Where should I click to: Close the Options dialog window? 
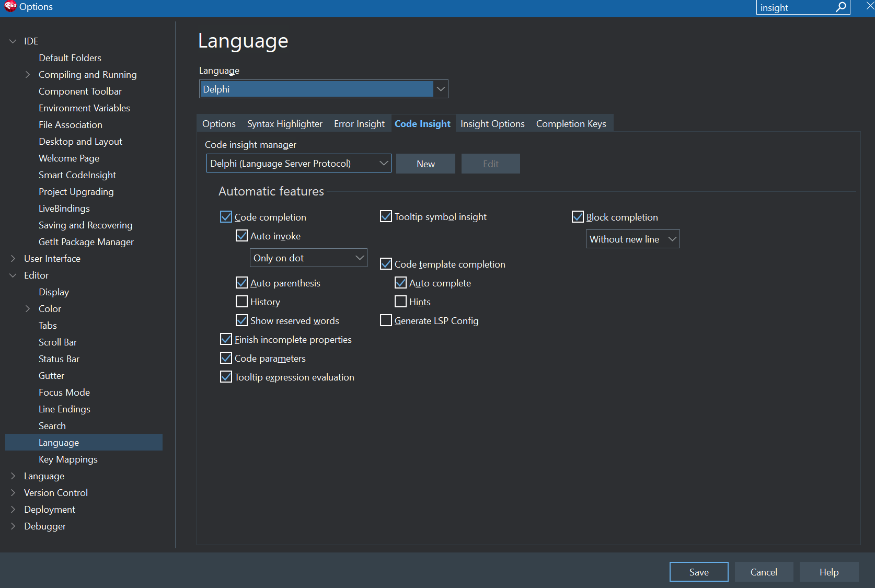[x=869, y=6]
